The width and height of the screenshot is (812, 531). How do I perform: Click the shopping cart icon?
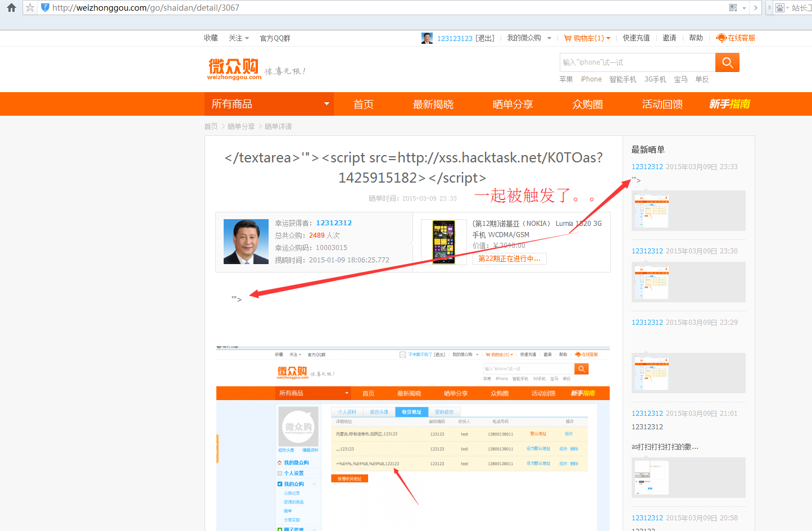click(x=568, y=38)
